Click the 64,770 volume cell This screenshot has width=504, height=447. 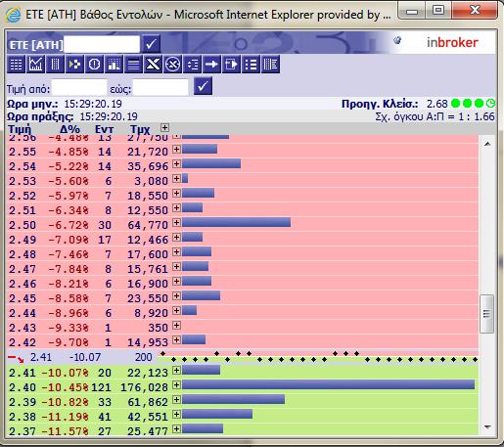pyautogui.click(x=148, y=225)
